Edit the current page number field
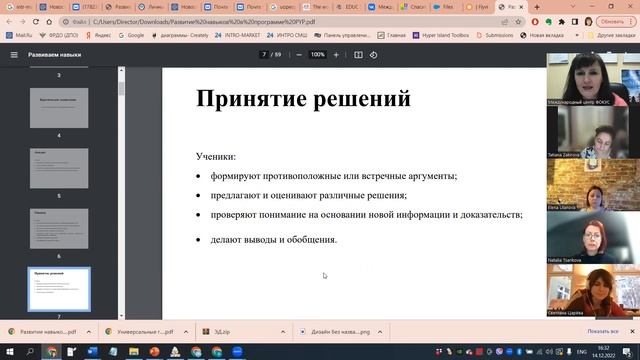 coord(264,54)
